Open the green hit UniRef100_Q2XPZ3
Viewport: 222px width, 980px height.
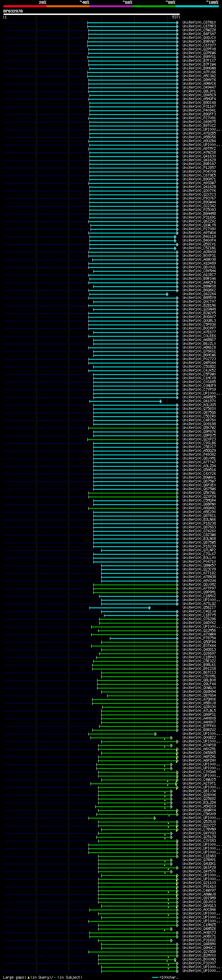click(x=199, y=439)
